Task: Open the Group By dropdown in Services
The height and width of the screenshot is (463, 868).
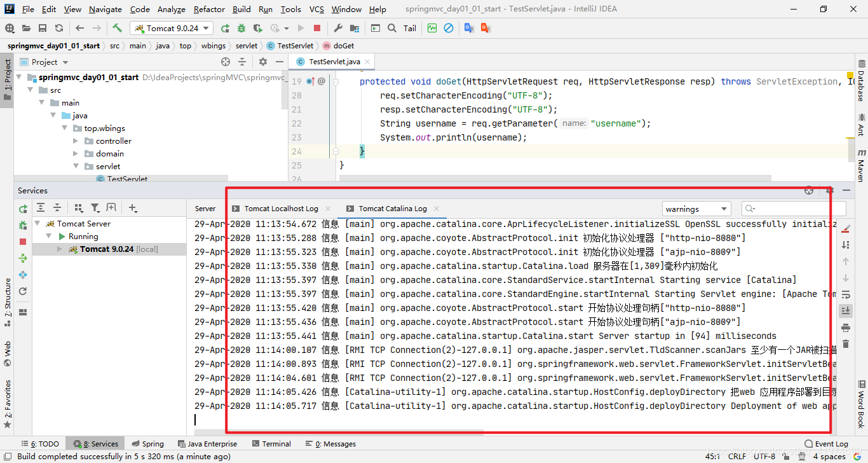Action: click(79, 207)
